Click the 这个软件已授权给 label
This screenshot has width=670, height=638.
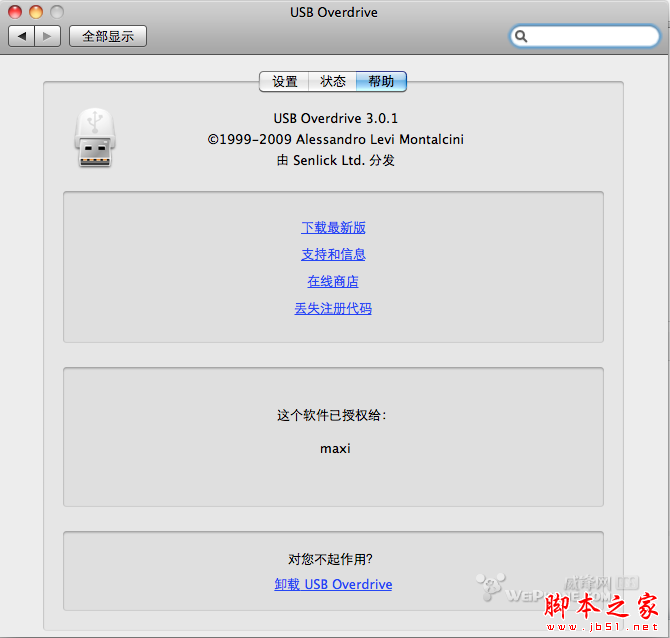pos(332,415)
